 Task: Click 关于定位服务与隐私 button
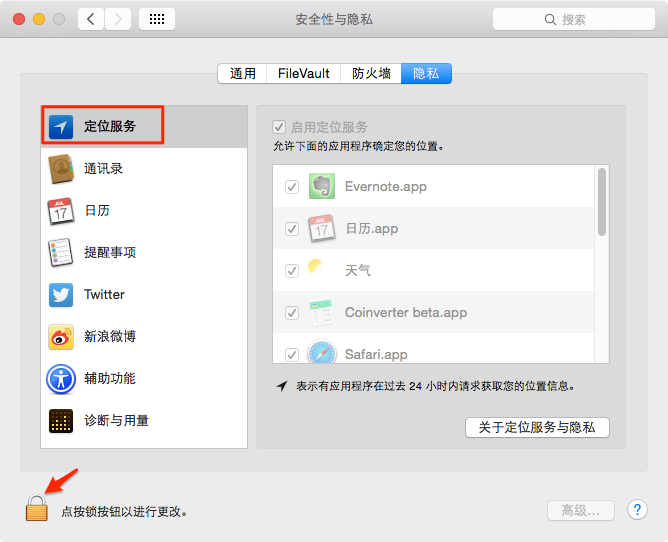(x=537, y=427)
